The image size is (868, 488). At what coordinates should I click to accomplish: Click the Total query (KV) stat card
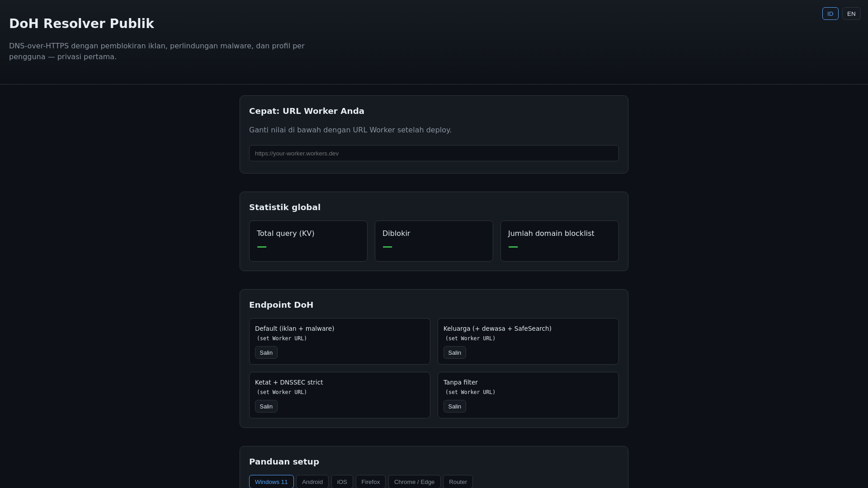pyautogui.click(x=308, y=241)
